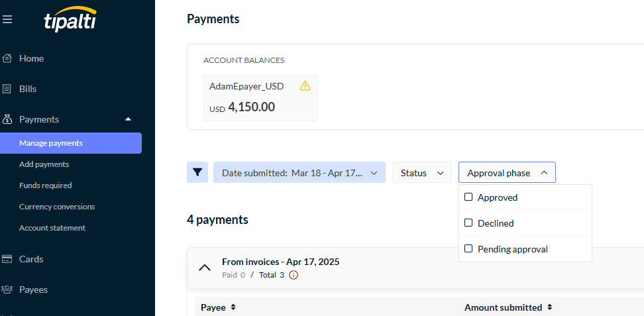The height and width of the screenshot is (316, 644).
Task: Click the Payments money bag icon
Action: coord(7,119)
